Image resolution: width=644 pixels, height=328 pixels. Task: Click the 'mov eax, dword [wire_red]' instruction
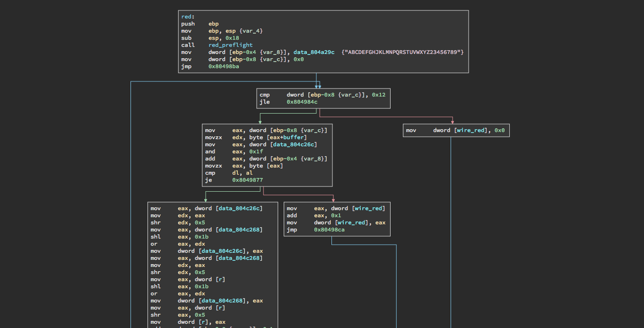336,208
